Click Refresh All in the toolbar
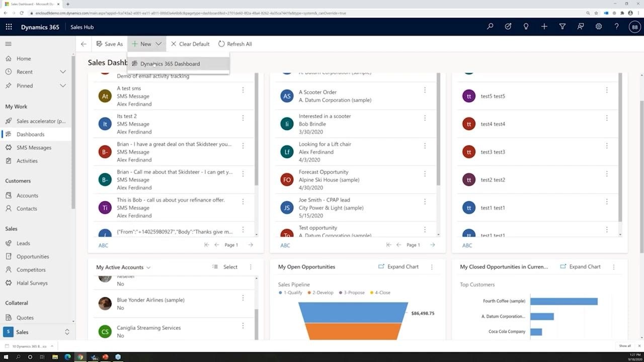The image size is (644, 362). pyautogui.click(x=235, y=44)
